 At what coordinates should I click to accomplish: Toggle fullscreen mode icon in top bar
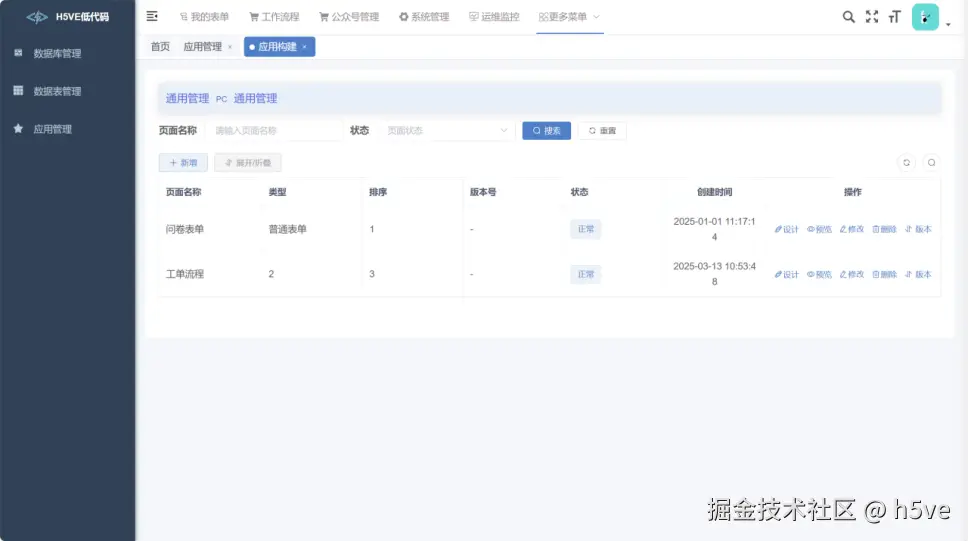872,17
